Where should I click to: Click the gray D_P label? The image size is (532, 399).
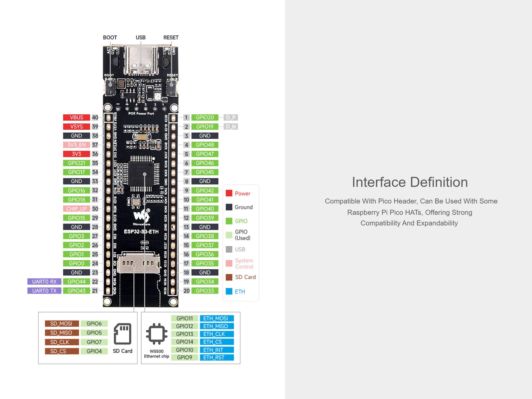click(x=231, y=117)
